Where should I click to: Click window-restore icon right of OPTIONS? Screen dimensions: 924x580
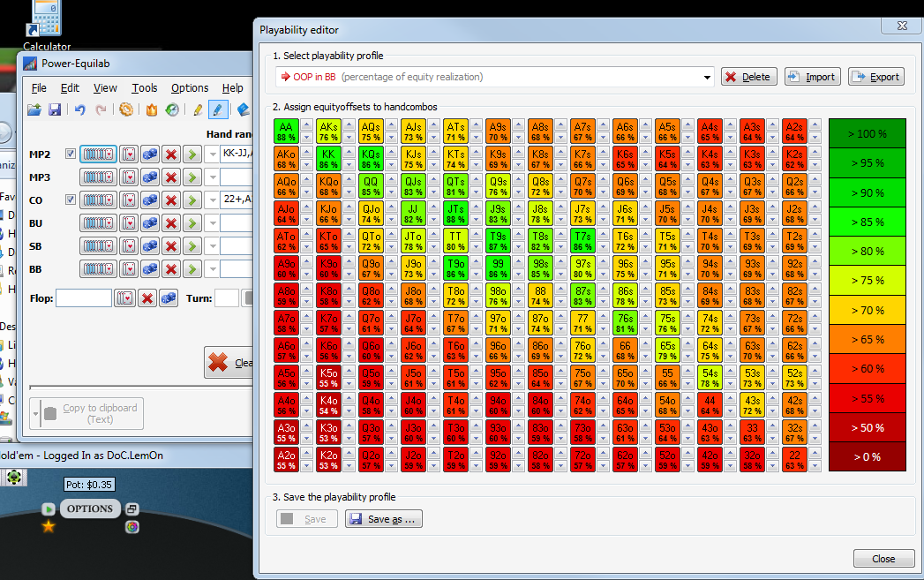pos(132,508)
